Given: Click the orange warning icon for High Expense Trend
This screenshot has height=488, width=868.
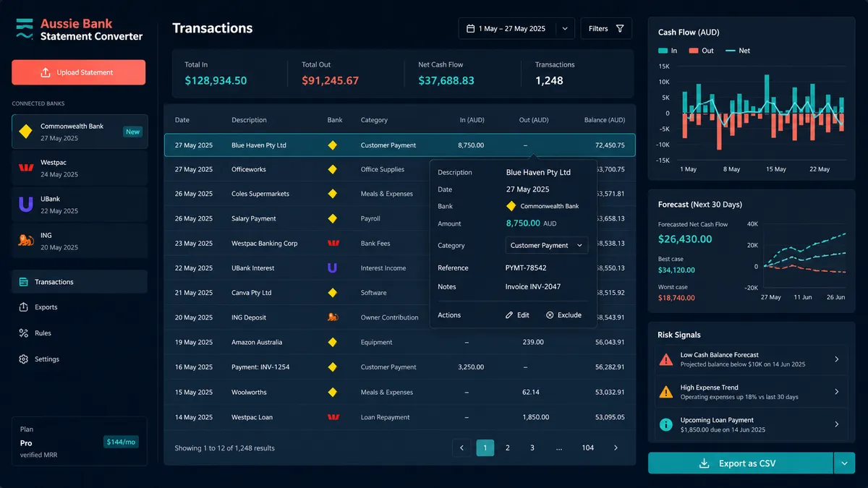Looking at the screenshot, I should pos(666,392).
